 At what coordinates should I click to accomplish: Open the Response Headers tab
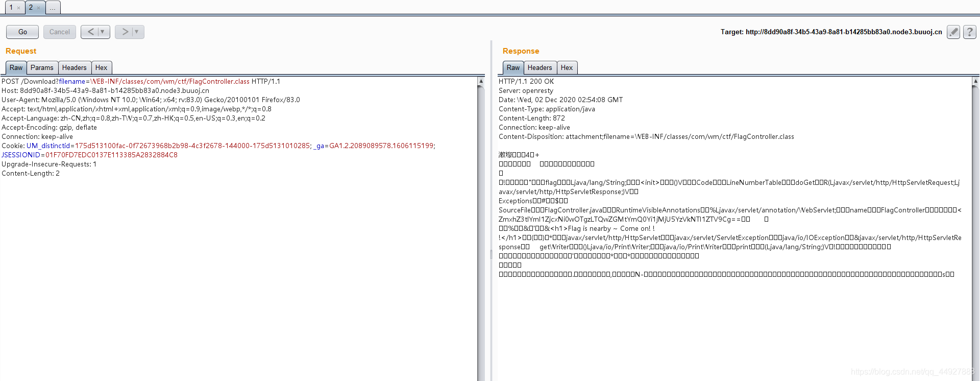540,67
